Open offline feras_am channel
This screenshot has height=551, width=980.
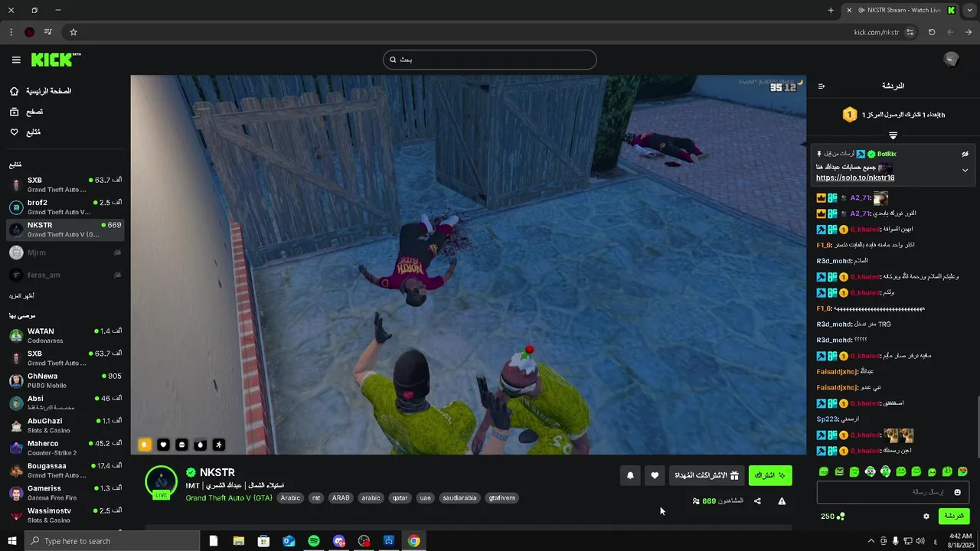tap(65, 275)
